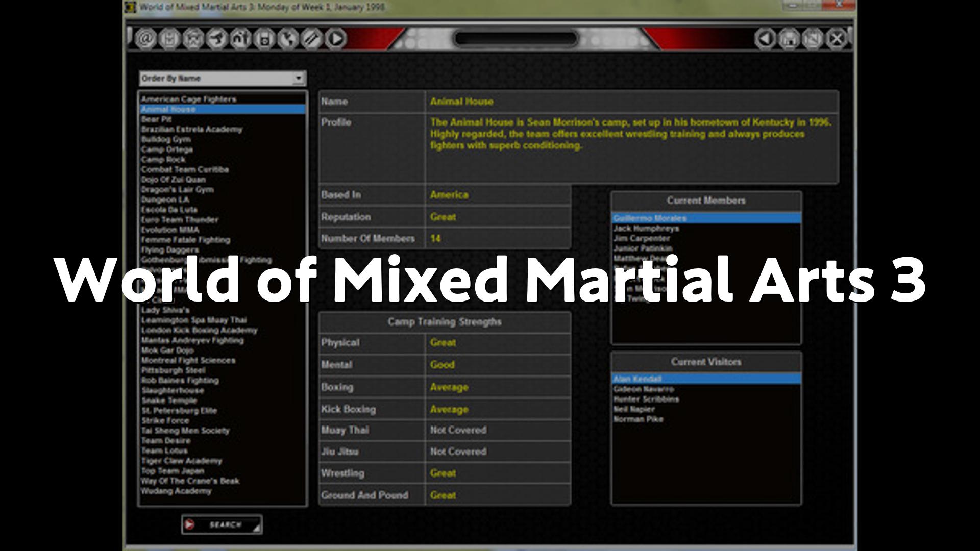Click the crossed-out square toolbar icon
Screen dimensions: 980x551
point(813,39)
